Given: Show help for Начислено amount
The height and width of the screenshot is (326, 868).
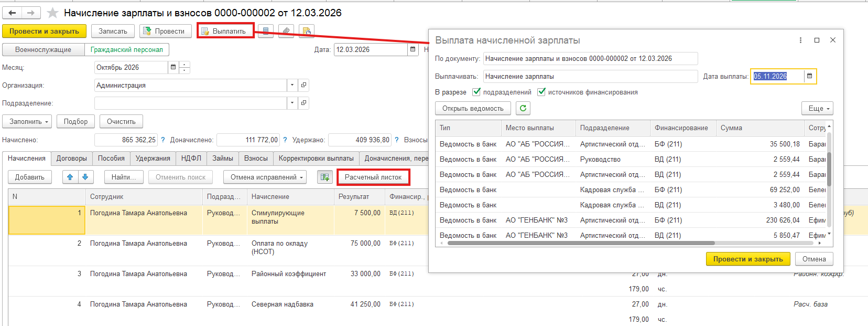Looking at the screenshot, I should click(x=163, y=140).
